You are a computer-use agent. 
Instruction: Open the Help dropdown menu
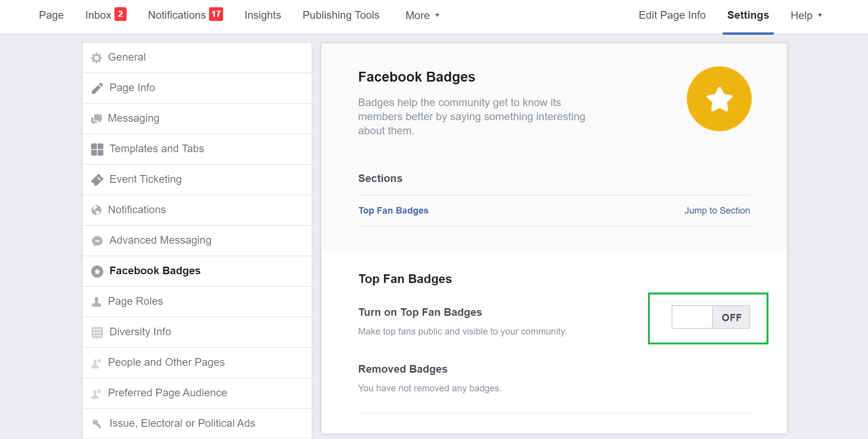tap(806, 15)
